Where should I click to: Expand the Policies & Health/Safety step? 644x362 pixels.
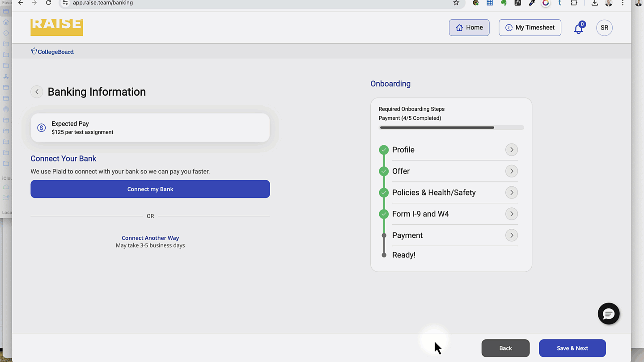click(x=512, y=193)
